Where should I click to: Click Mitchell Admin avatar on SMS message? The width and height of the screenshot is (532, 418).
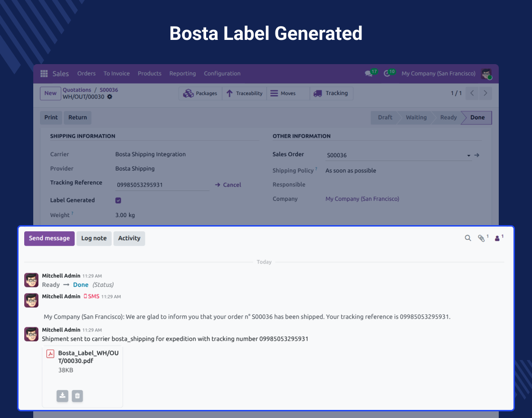[x=31, y=300]
